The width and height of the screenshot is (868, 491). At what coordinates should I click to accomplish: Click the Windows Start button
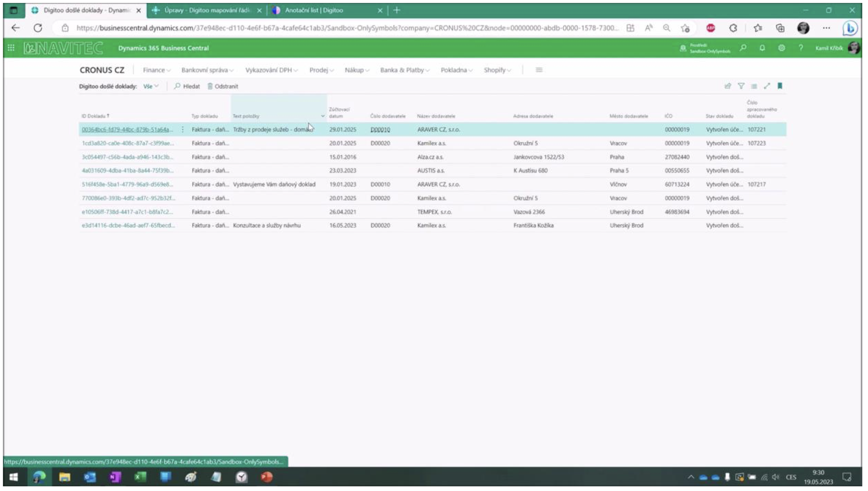tap(13, 477)
